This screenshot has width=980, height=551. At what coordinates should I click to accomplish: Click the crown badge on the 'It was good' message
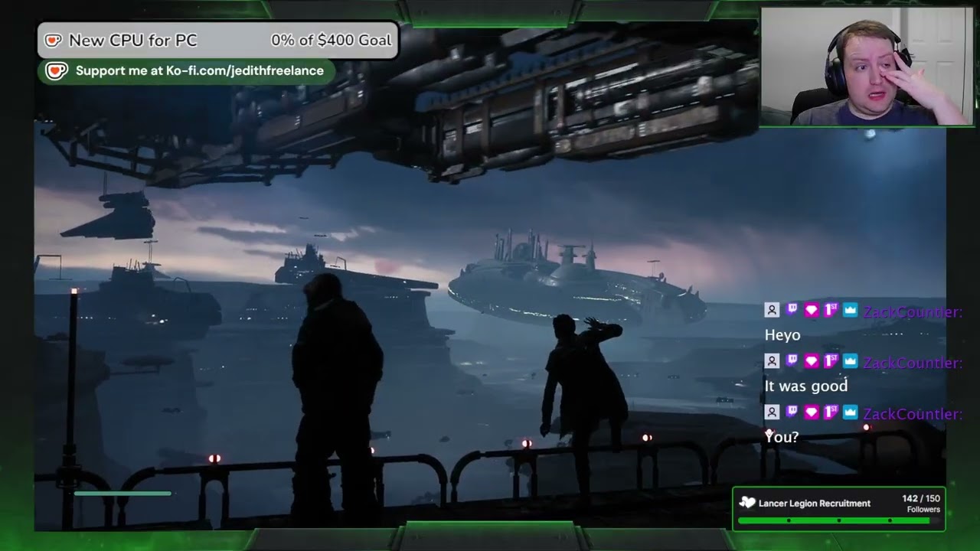(x=850, y=360)
